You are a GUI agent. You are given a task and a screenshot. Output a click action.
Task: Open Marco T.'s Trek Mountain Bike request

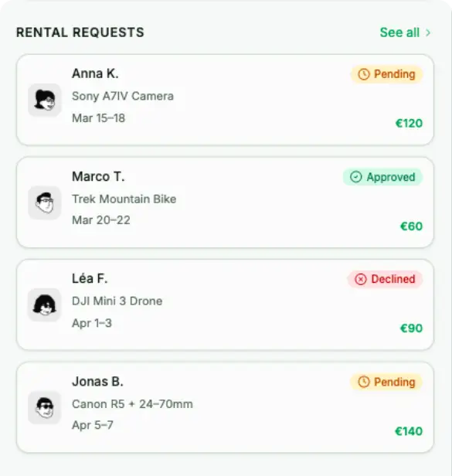pos(225,202)
